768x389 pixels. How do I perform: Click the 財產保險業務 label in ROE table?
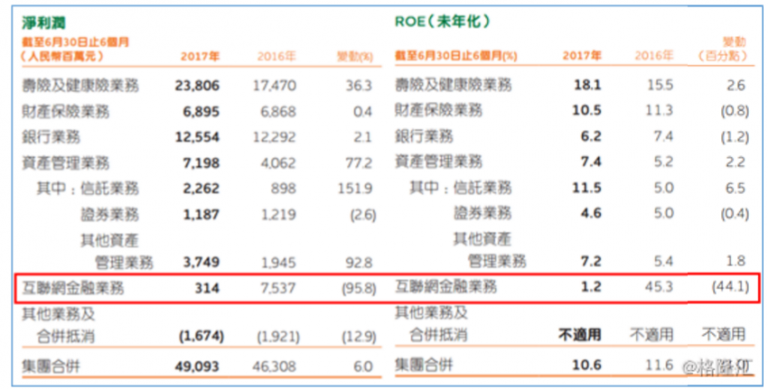pos(439,110)
